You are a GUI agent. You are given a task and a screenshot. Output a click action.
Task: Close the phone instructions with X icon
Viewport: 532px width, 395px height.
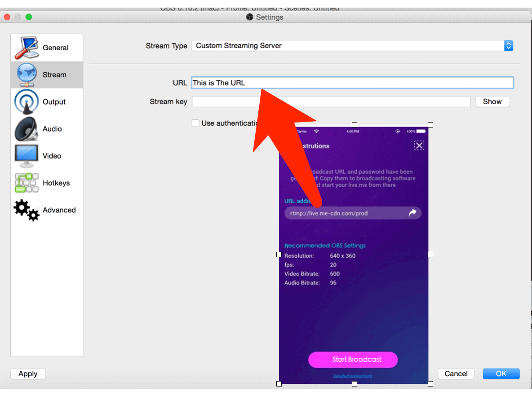coord(419,145)
